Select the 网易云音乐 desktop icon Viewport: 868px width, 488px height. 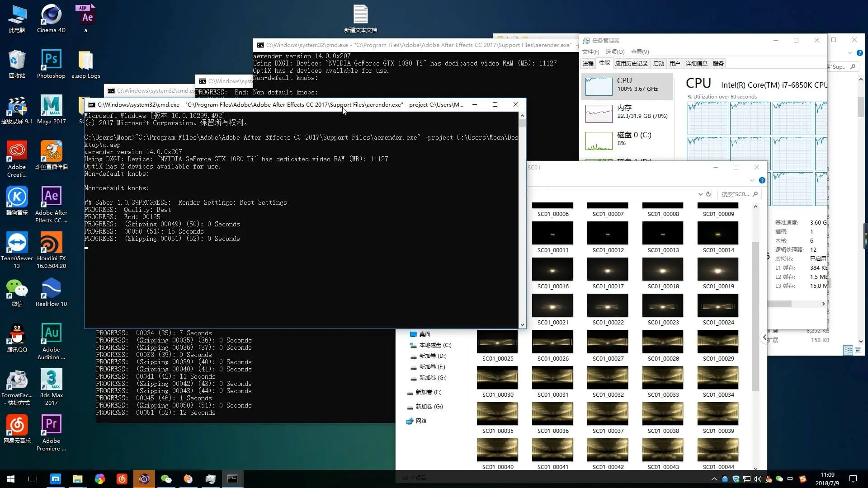[x=17, y=429]
